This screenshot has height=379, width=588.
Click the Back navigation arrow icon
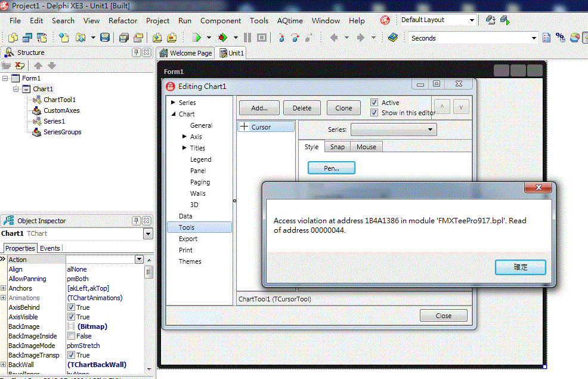[x=334, y=38]
